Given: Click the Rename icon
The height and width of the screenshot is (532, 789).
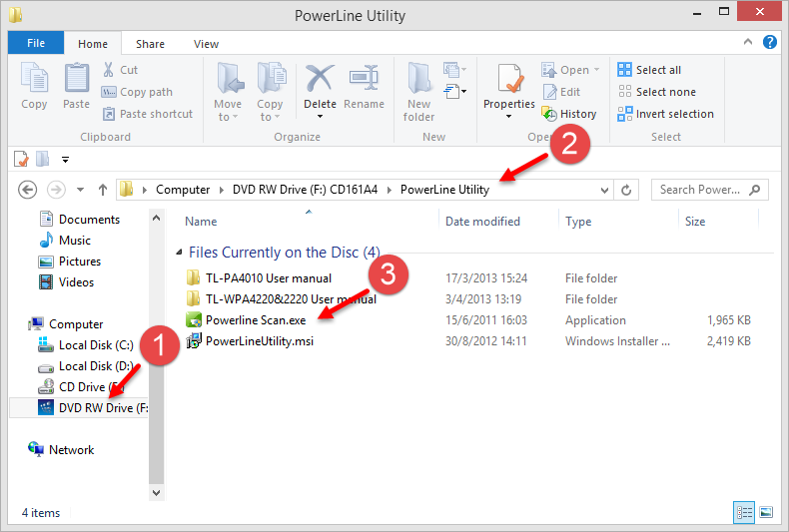Looking at the screenshot, I should pyautogui.click(x=364, y=78).
